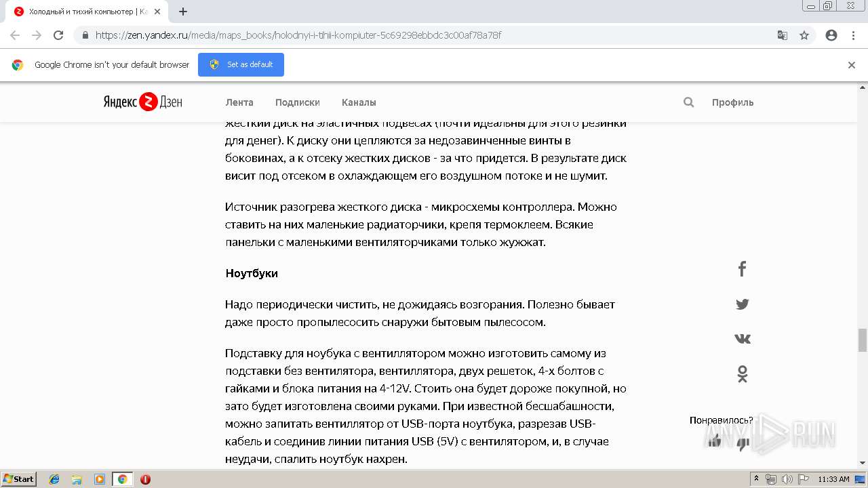View site security padlock info
Image resolution: width=868 pixels, height=488 pixels.
85,35
